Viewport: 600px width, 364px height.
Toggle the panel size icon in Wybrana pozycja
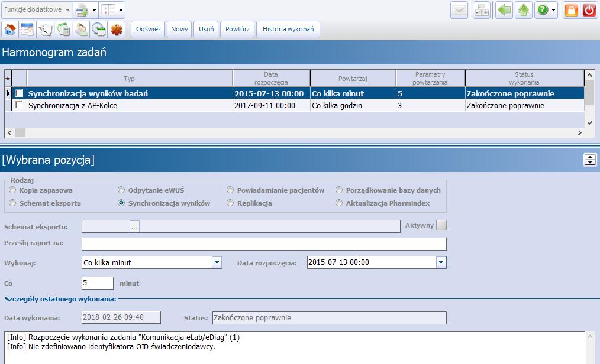point(590,160)
